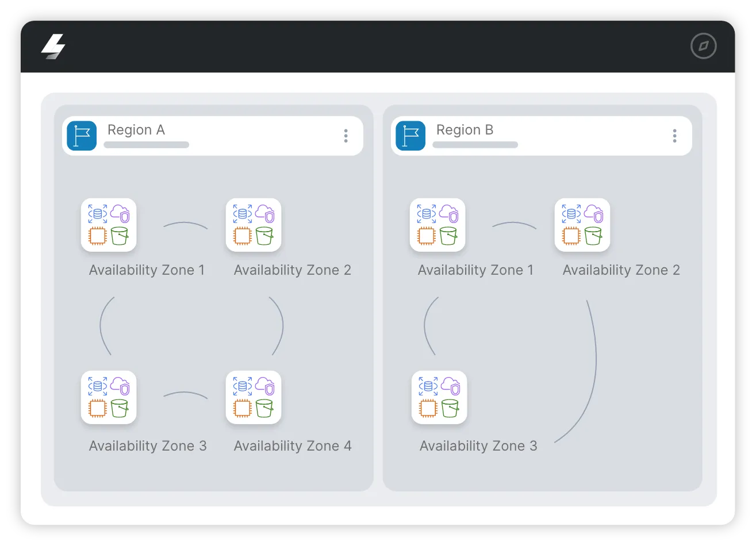Click database icon in Region A Zone 2
756x546 pixels.
click(x=243, y=214)
